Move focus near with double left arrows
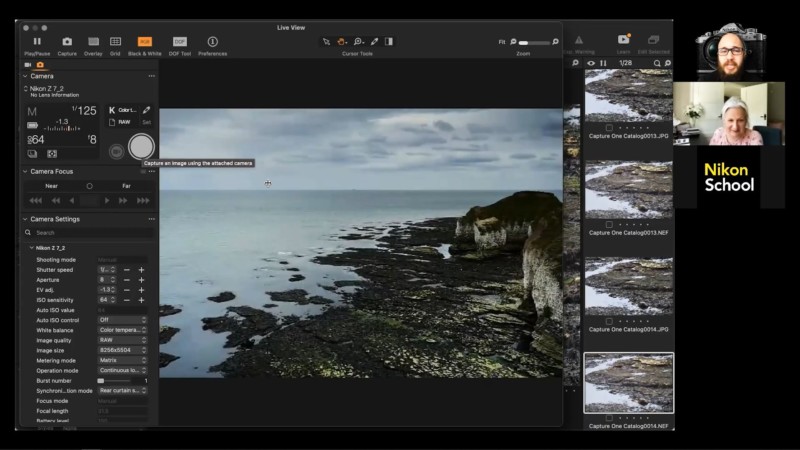 (56, 201)
